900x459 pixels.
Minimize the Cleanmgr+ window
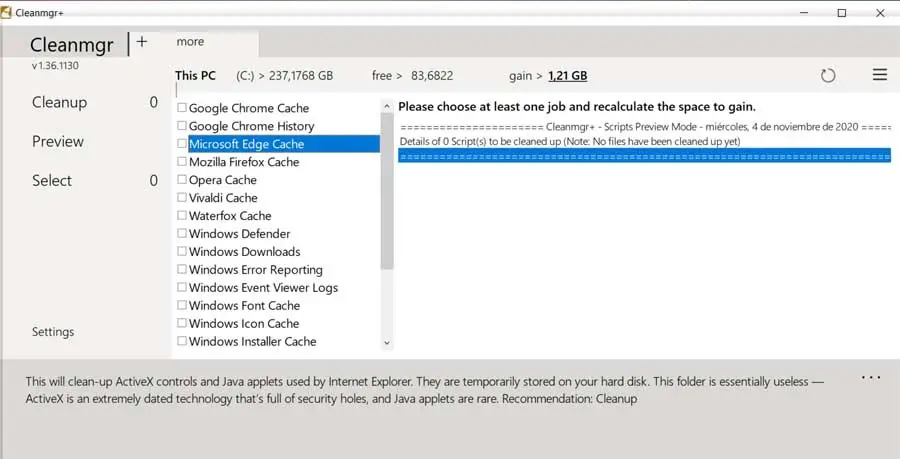pos(804,13)
